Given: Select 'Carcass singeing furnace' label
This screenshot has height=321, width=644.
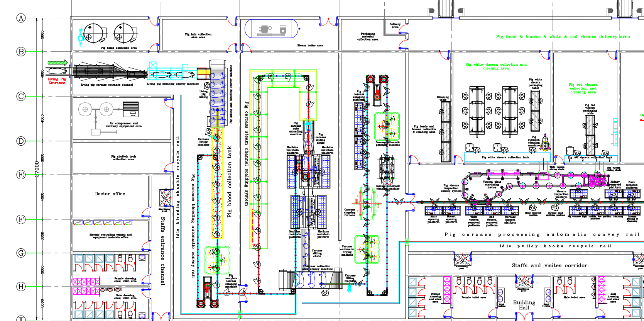Looking at the screenshot, I should tap(350, 212).
